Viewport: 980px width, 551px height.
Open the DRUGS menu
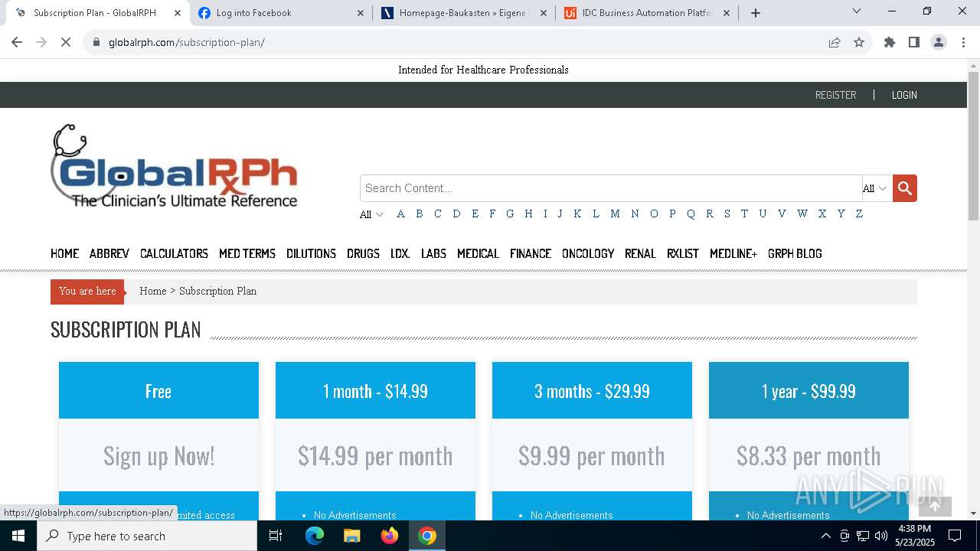(363, 253)
